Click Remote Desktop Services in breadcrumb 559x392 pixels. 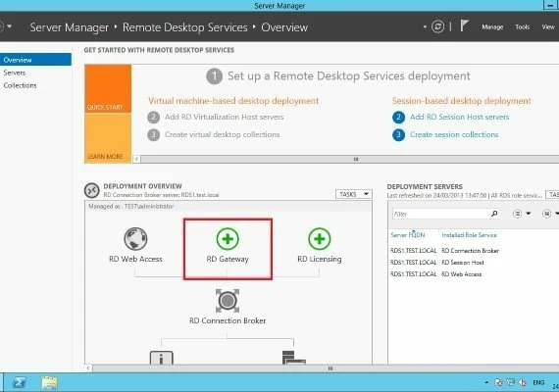(x=184, y=27)
